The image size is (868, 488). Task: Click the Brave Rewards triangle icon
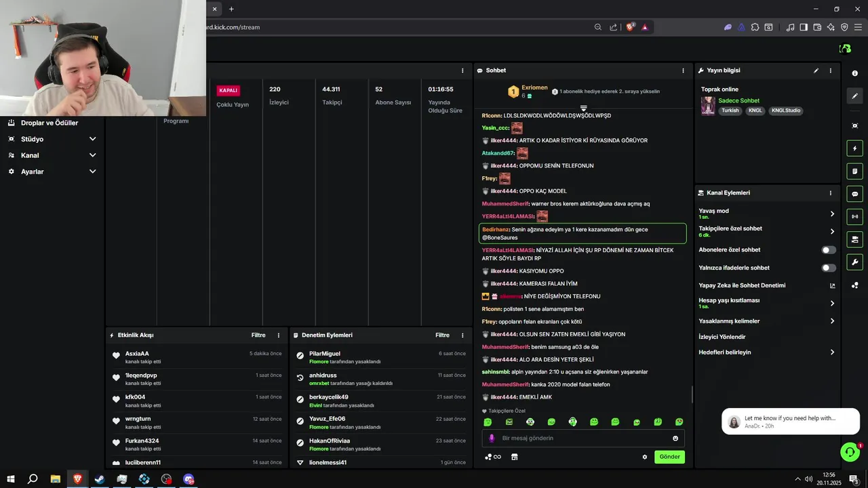pyautogui.click(x=644, y=27)
